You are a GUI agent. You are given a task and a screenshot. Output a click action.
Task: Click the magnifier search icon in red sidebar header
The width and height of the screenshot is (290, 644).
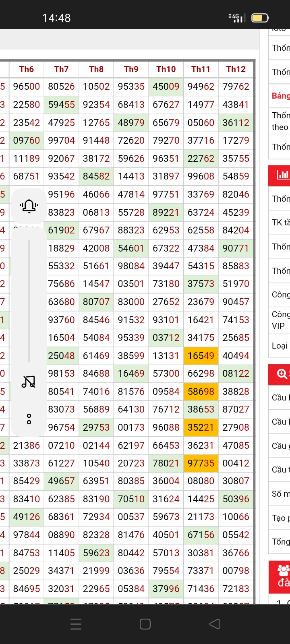click(282, 374)
